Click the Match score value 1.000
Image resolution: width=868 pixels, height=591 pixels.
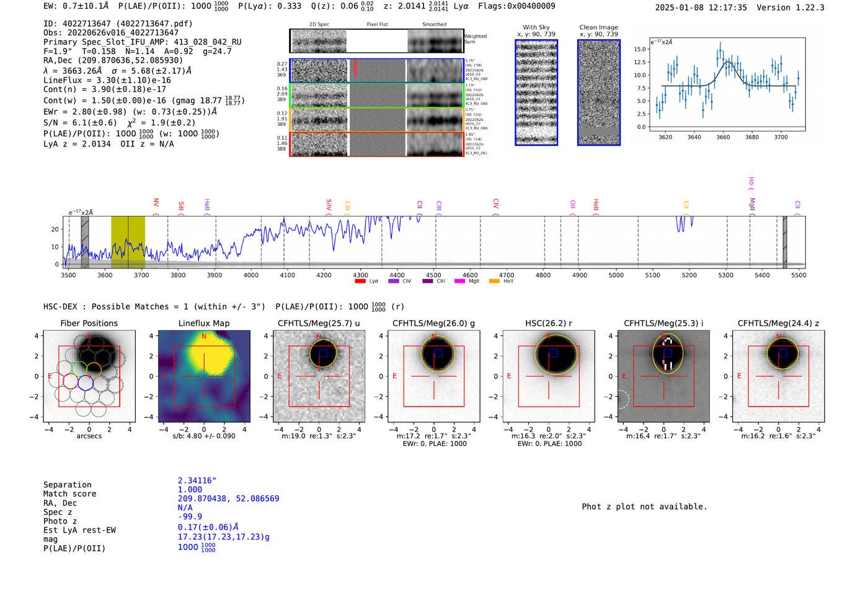[190, 489]
